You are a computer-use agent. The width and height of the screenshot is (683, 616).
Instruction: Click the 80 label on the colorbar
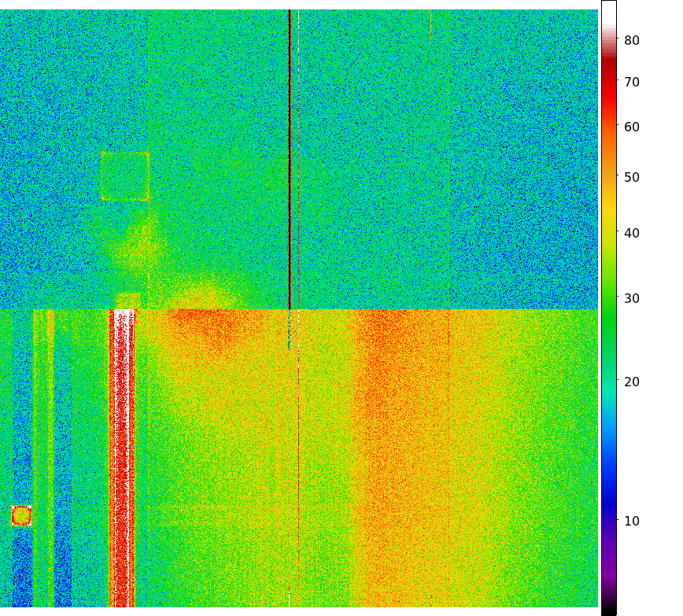[x=632, y=41]
